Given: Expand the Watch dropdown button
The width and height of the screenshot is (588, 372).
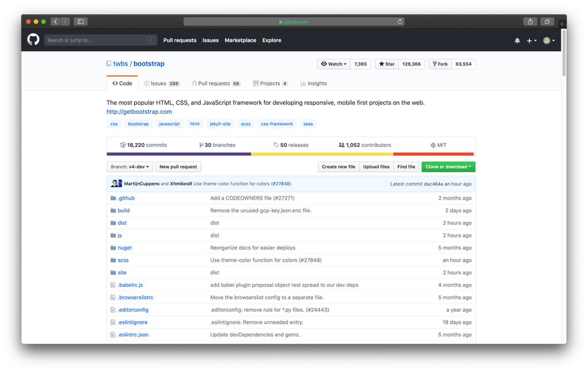Looking at the screenshot, I should coord(334,64).
